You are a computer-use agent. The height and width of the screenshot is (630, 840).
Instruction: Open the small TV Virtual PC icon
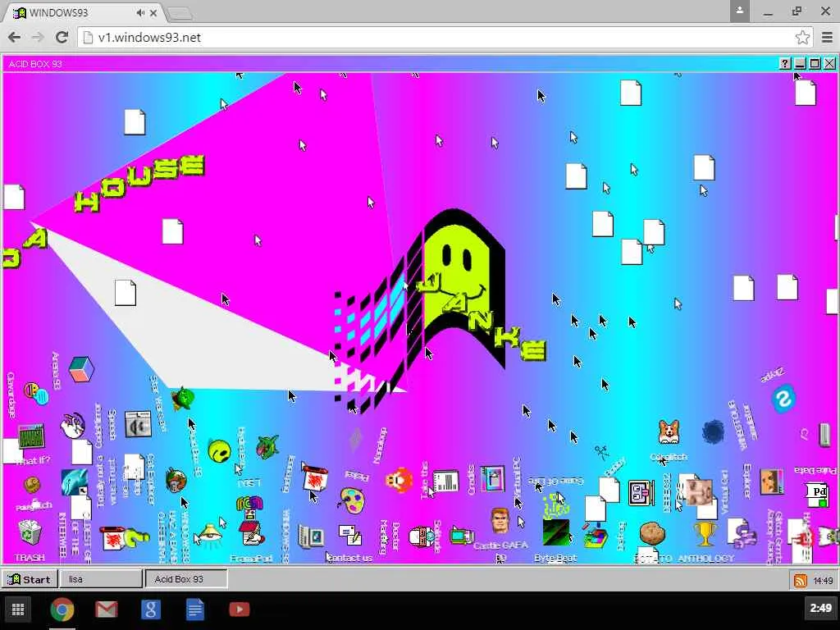coord(462,535)
